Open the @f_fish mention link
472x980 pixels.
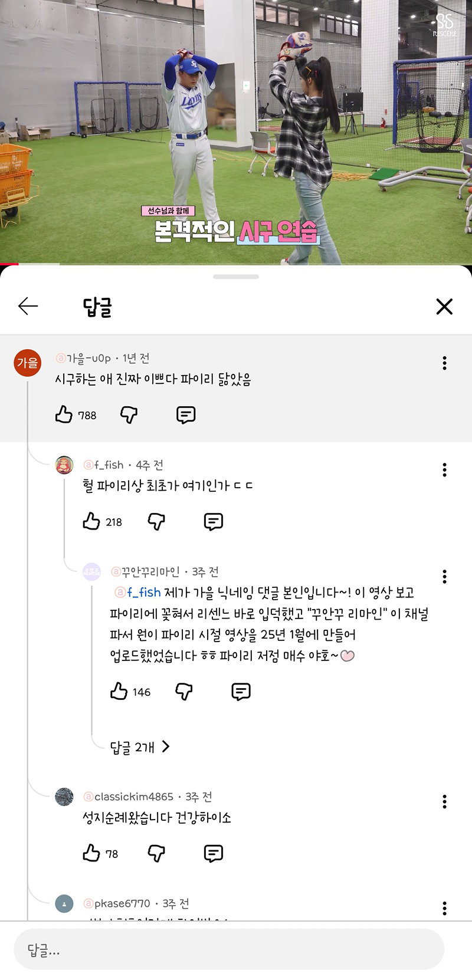tap(137, 592)
